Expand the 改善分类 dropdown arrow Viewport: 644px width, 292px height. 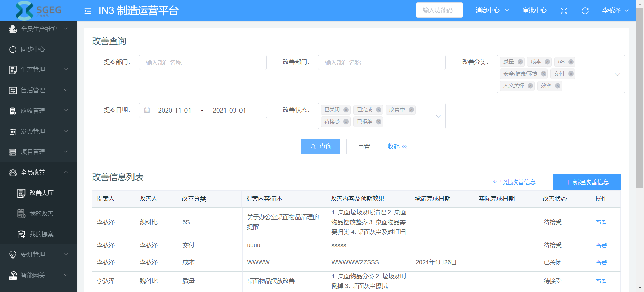click(617, 74)
